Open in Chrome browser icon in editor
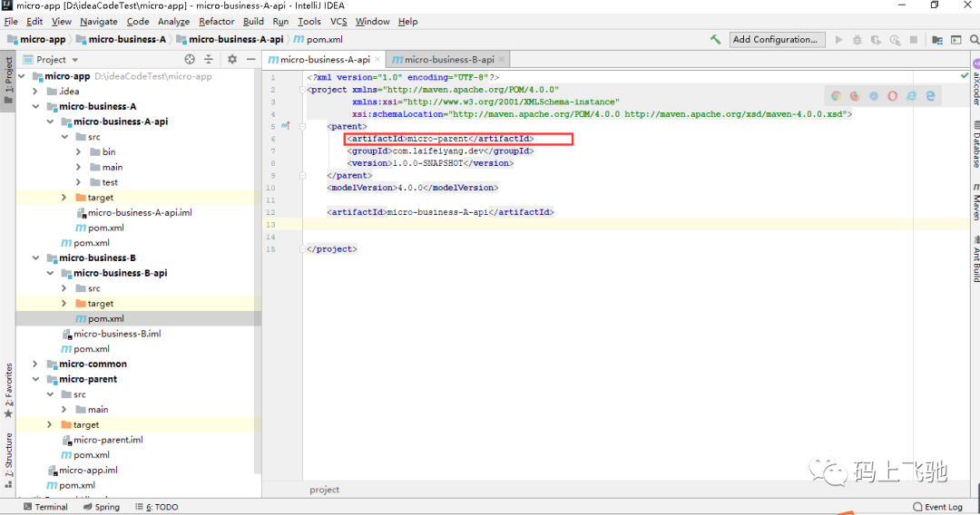The width and height of the screenshot is (980, 515). (x=837, y=95)
